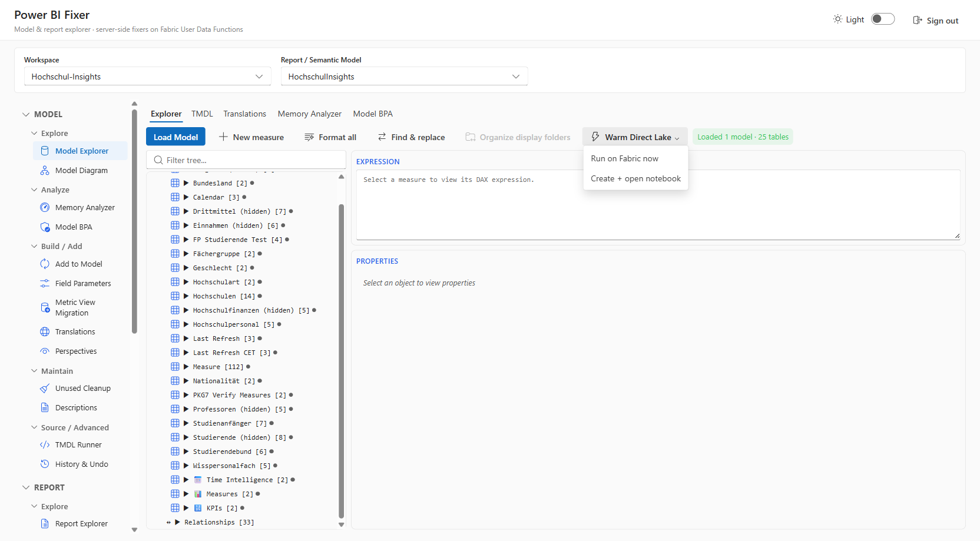
Task: Click the Find & replace swap icon
Action: (x=382, y=137)
